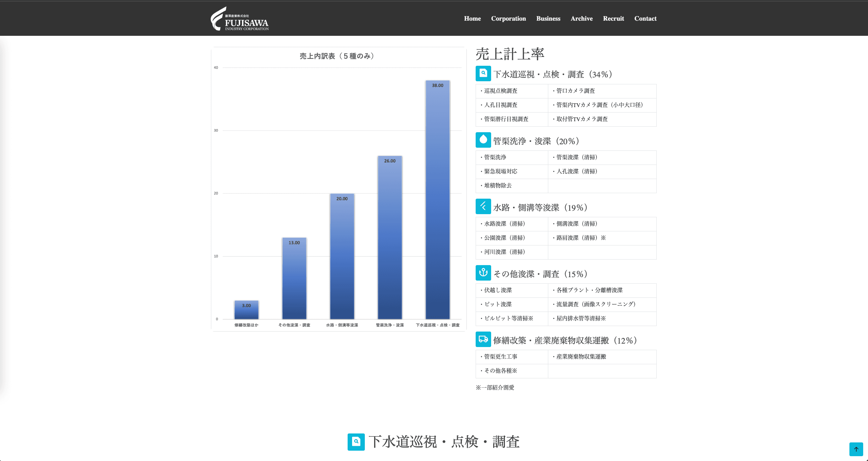Click the magnifier icon above the bottom section heading

(x=356, y=441)
